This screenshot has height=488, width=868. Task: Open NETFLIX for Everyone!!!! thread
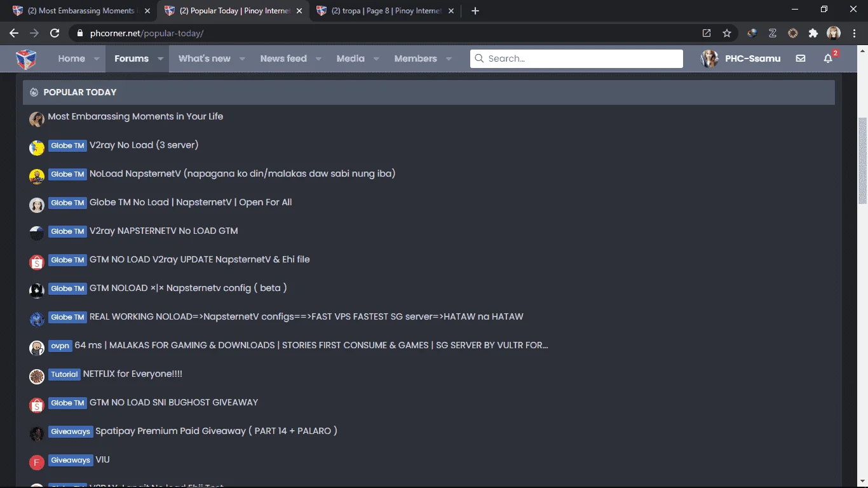[133, 374]
